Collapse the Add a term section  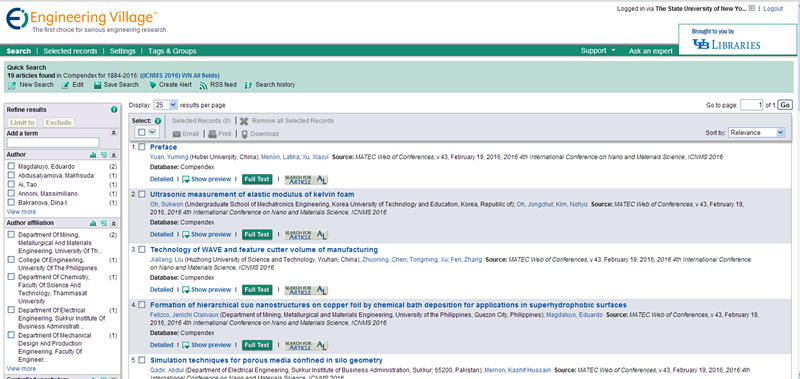[114, 133]
